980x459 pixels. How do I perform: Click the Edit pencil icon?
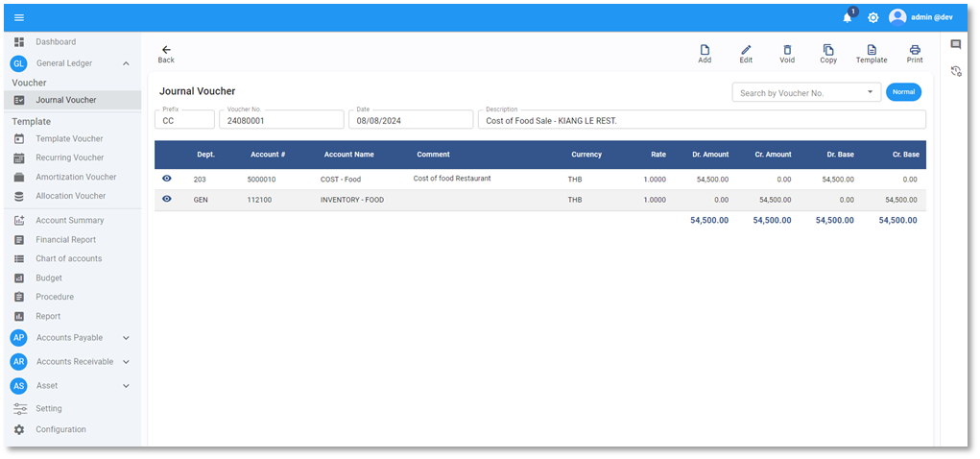point(746,53)
